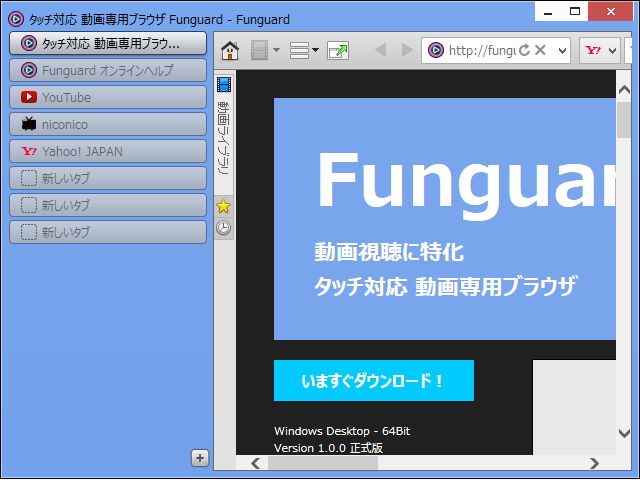This screenshot has height=480, width=640.
Task: Expand the tab list layout dropdown arrow
Action: pos(315,50)
